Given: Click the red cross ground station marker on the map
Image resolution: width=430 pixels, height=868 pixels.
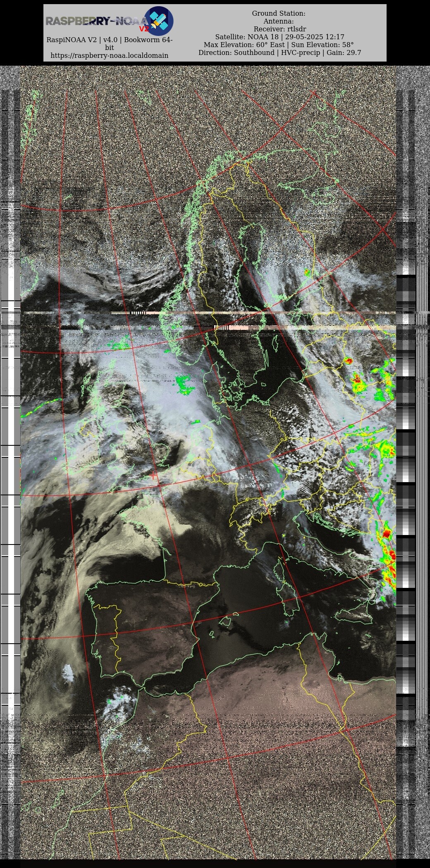Looking at the screenshot, I should pos(154,476).
